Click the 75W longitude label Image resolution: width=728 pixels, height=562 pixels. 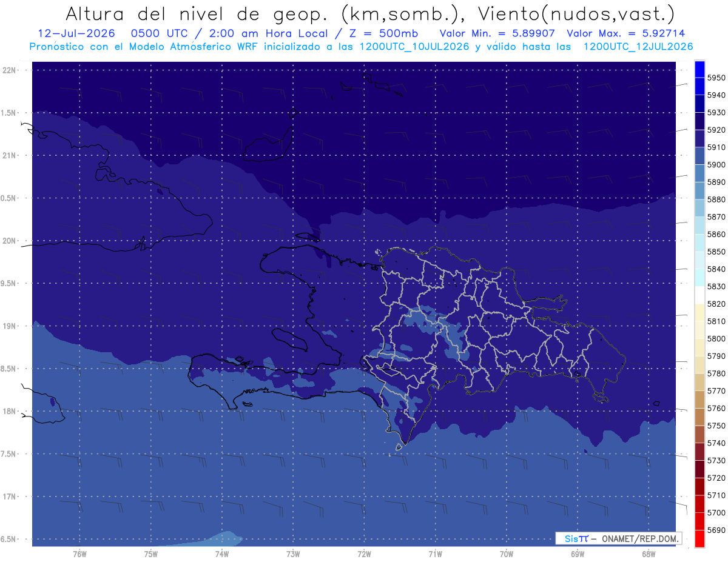(150, 554)
